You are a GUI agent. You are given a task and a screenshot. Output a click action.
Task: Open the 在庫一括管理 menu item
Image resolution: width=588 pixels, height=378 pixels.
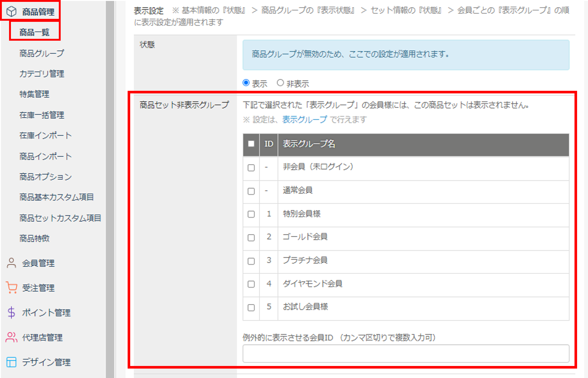tap(42, 115)
